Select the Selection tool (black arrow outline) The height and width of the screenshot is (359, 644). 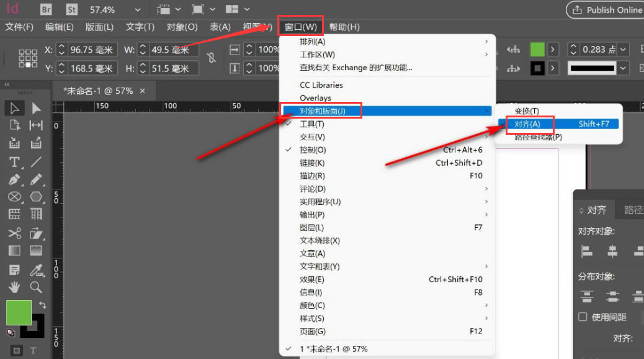(x=14, y=108)
